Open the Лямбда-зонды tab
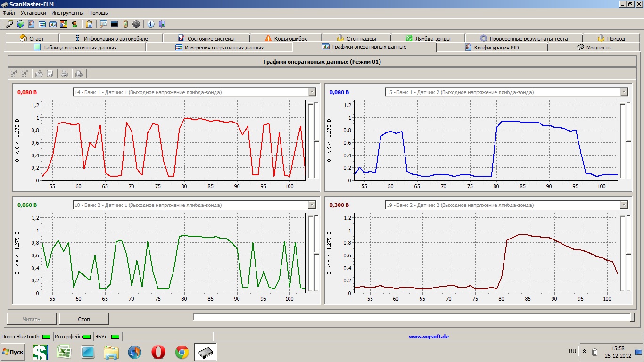This screenshot has width=644, height=362. click(x=428, y=39)
